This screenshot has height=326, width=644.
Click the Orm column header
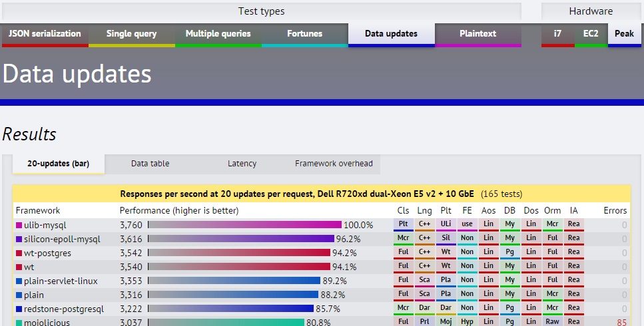[x=552, y=210]
